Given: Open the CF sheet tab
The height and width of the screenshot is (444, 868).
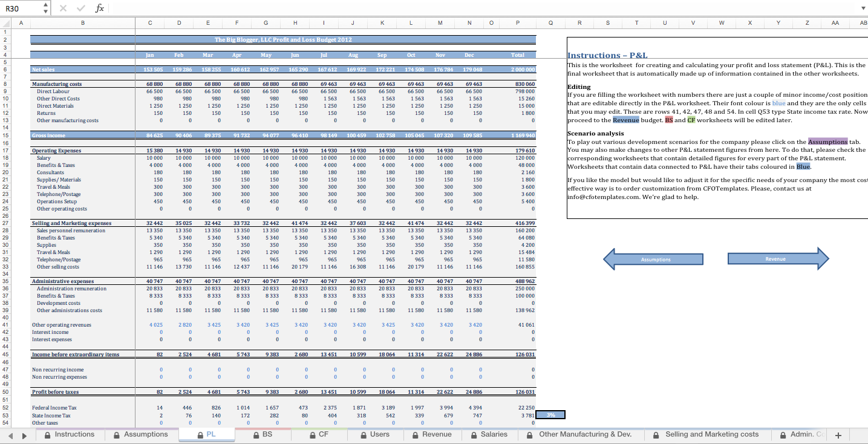Looking at the screenshot, I should 319,434.
